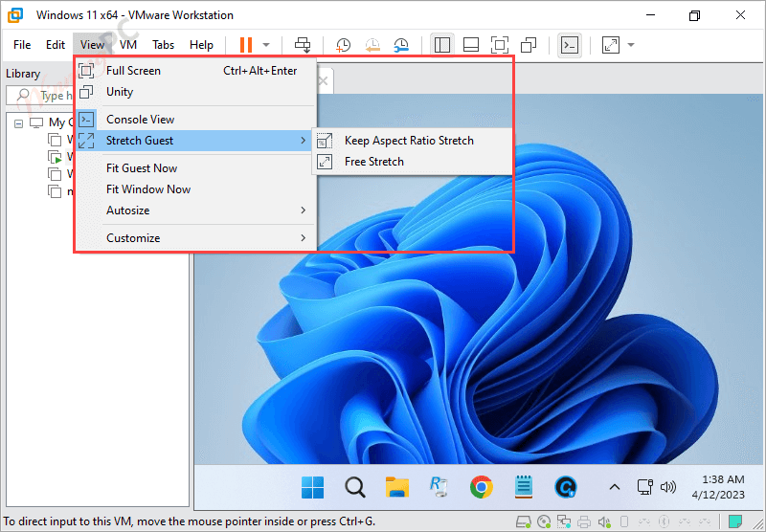The image size is (766, 532).
Task: Collapse the My Computer tree node
Action: point(18,123)
